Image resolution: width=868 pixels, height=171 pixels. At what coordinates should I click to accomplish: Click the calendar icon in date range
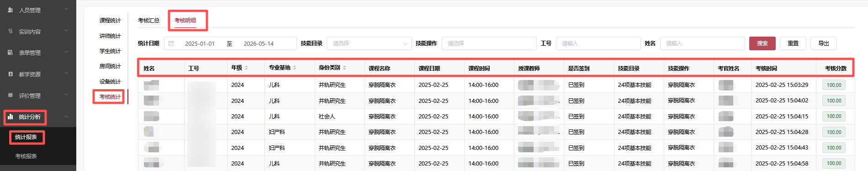171,43
